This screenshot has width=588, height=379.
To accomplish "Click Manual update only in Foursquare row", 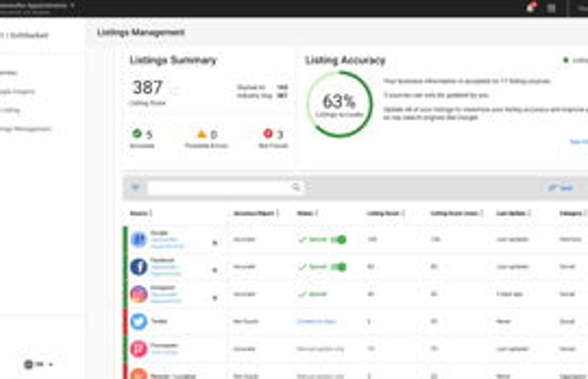I will pos(320,349).
